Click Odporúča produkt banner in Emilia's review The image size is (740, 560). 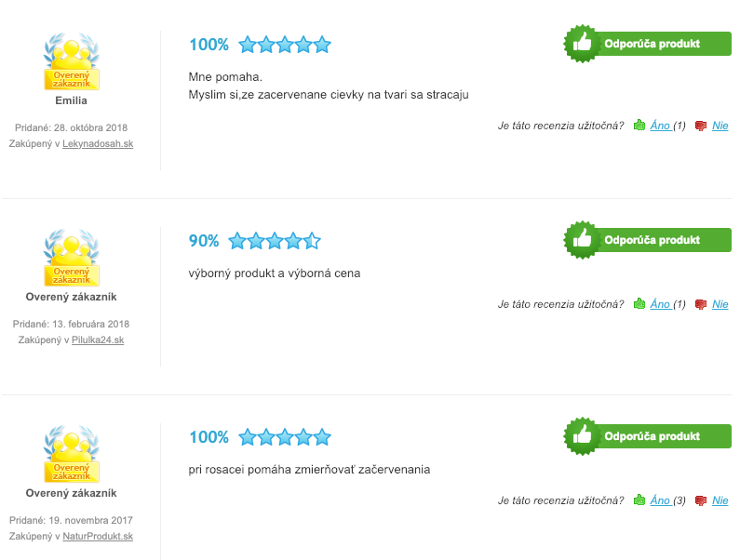648,44
